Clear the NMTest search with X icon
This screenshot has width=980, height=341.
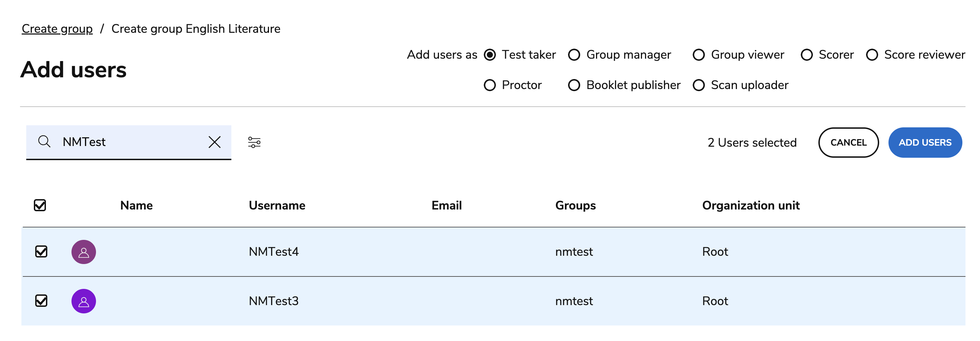tap(214, 142)
